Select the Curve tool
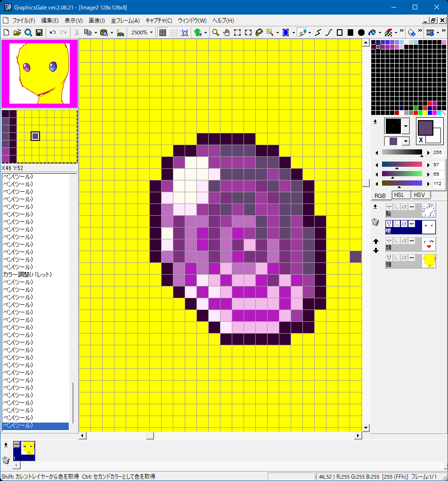The image size is (448, 481). [329, 33]
